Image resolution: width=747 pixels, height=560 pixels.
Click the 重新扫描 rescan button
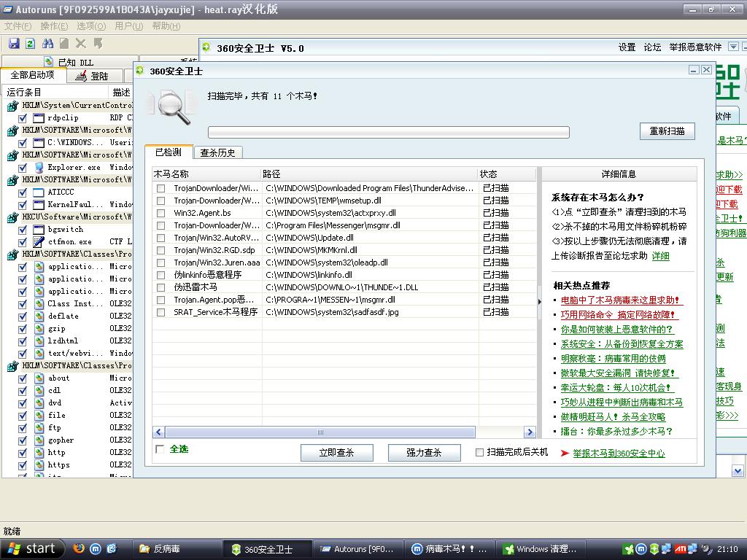pyautogui.click(x=667, y=131)
